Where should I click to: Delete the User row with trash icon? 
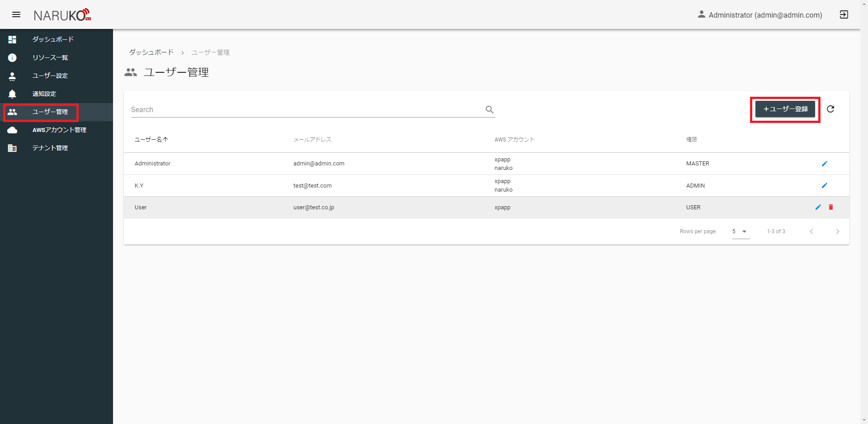pyautogui.click(x=831, y=207)
